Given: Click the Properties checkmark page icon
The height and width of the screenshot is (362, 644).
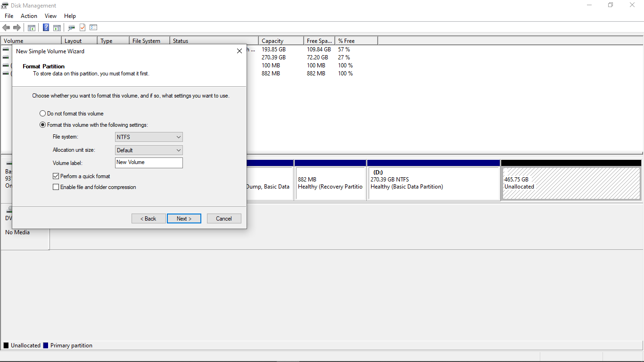Looking at the screenshot, I should tap(83, 28).
